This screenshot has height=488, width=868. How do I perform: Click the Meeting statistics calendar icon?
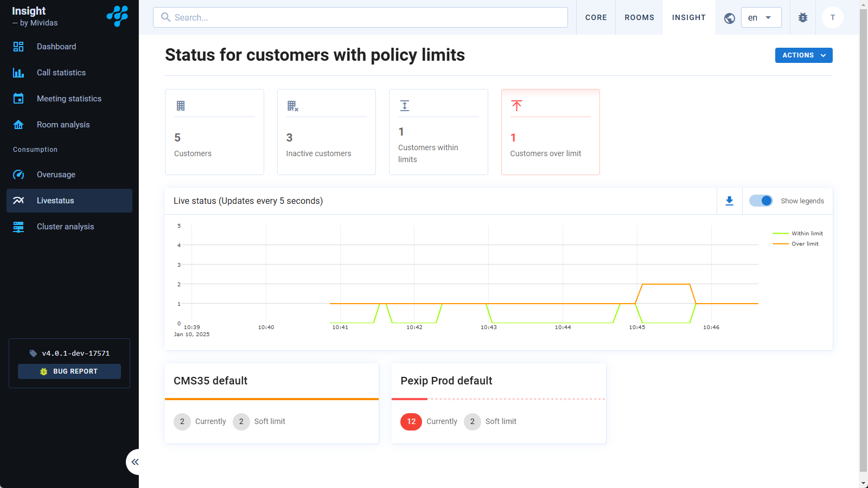click(18, 99)
